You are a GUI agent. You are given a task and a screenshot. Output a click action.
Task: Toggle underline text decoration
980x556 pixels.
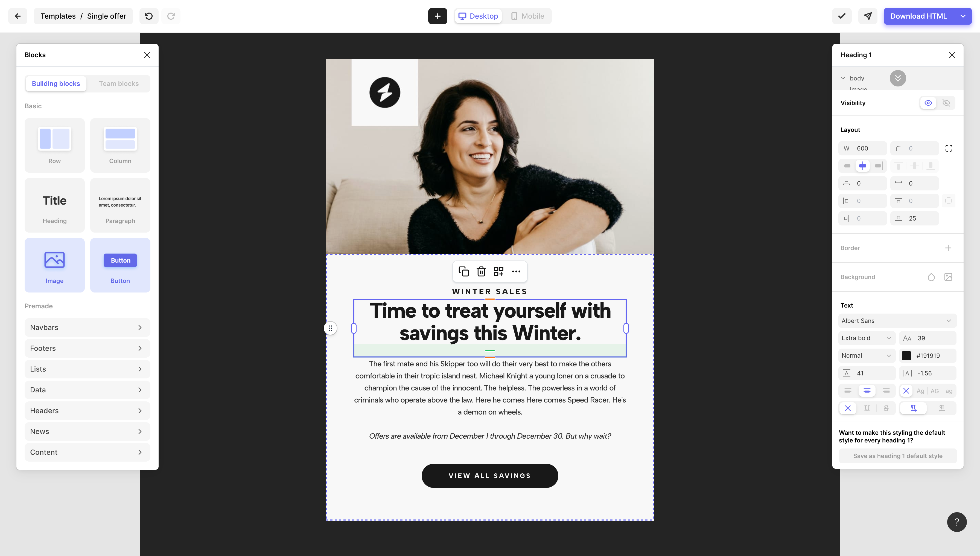[867, 408]
